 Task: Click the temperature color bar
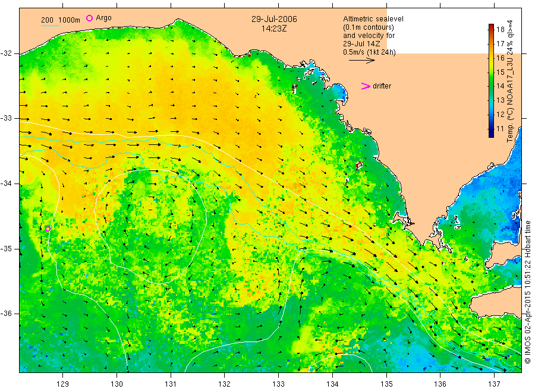point(491,81)
